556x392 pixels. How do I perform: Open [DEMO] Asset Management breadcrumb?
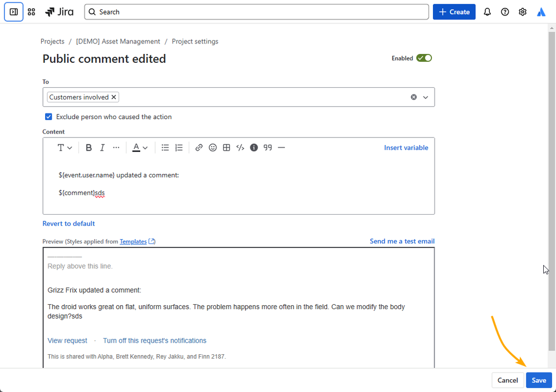[118, 42]
